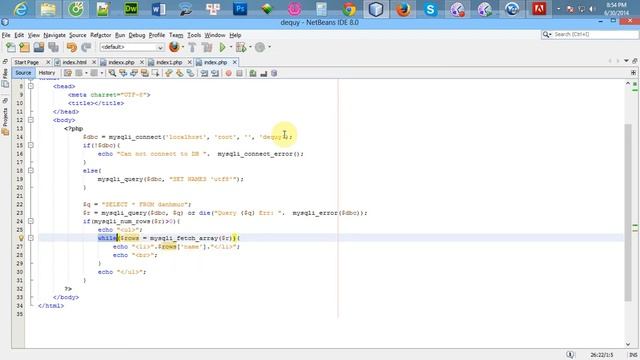
Task: Click the Next Bookmark icon
Action: (180, 73)
